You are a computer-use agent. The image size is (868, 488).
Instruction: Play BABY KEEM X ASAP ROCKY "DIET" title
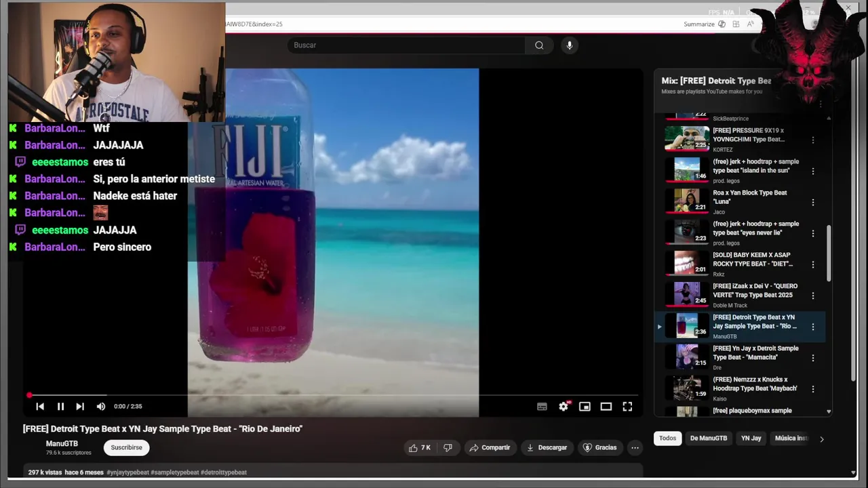pyautogui.click(x=753, y=260)
